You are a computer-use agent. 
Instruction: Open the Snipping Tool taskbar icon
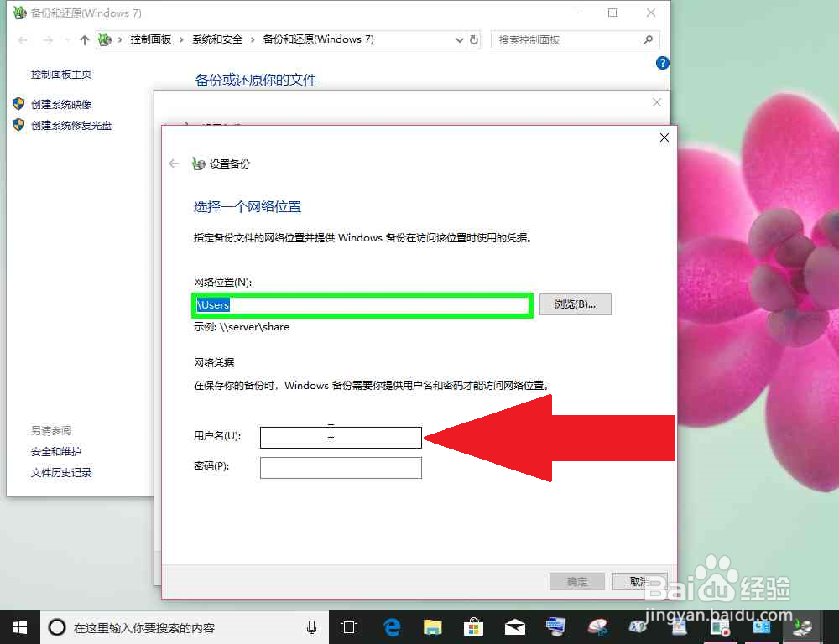pyautogui.click(x=597, y=627)
